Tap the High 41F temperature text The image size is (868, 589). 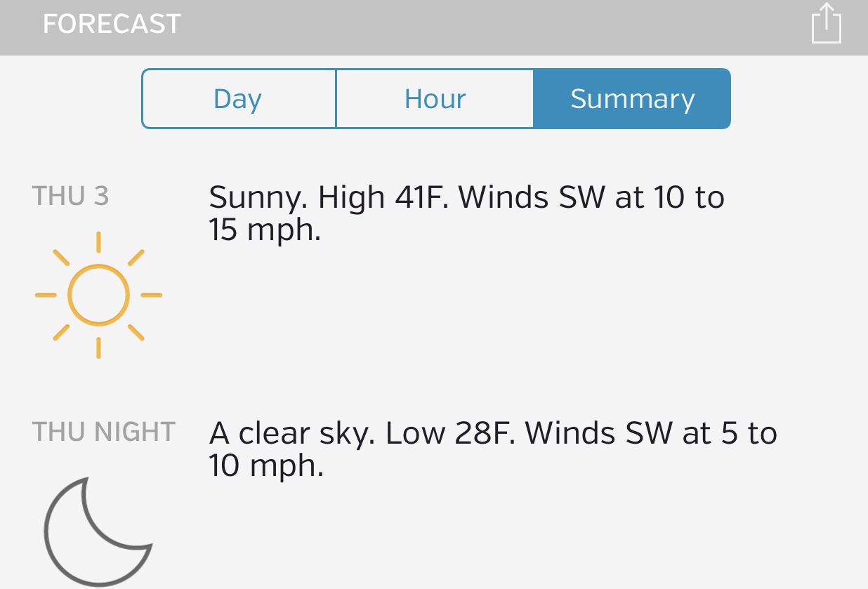[x=384, y=199]
